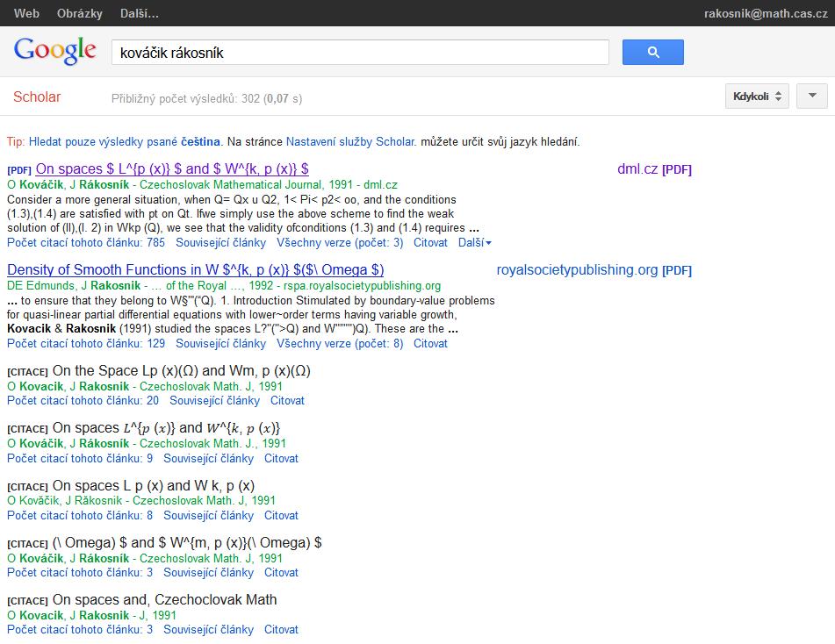Expand the Další options under first result
Screen dimensions: 835x644
pyautogui.click(x=474, y=243)
